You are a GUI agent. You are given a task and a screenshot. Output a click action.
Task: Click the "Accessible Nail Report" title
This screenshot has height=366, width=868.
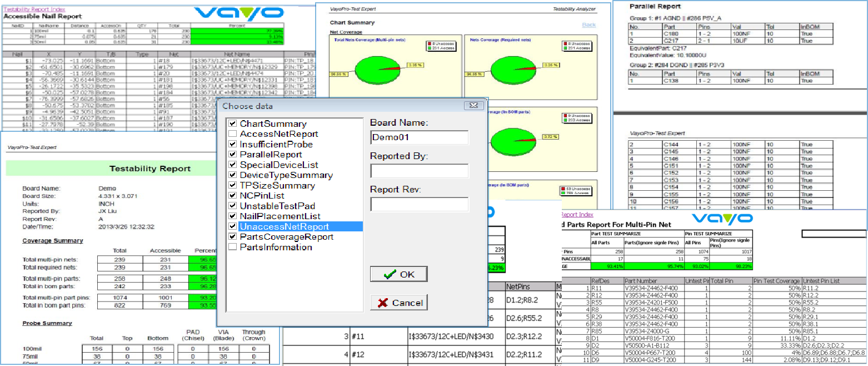tap(44, 17)
